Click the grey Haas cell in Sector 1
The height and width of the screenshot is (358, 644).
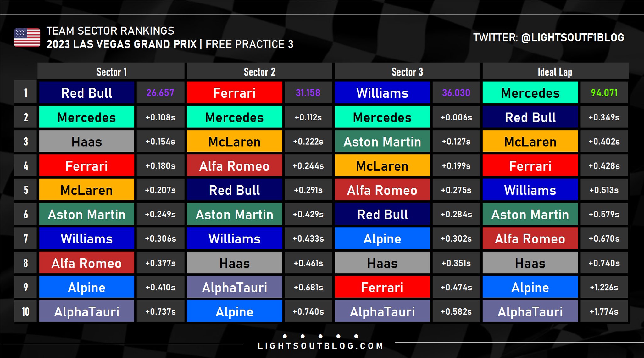(x=86, y=142)
